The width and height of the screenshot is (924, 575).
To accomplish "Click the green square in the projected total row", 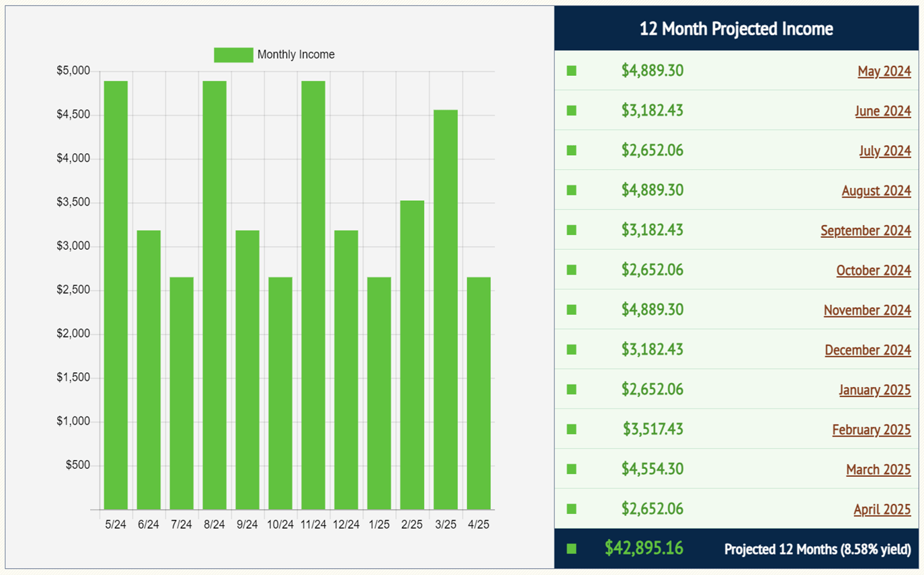I will [x=572, y=549].
